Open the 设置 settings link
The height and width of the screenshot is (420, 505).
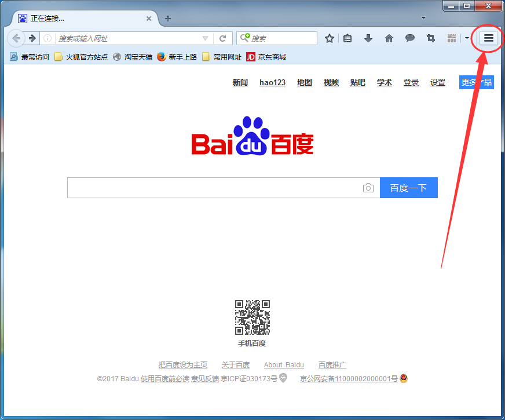pos(438,82)
